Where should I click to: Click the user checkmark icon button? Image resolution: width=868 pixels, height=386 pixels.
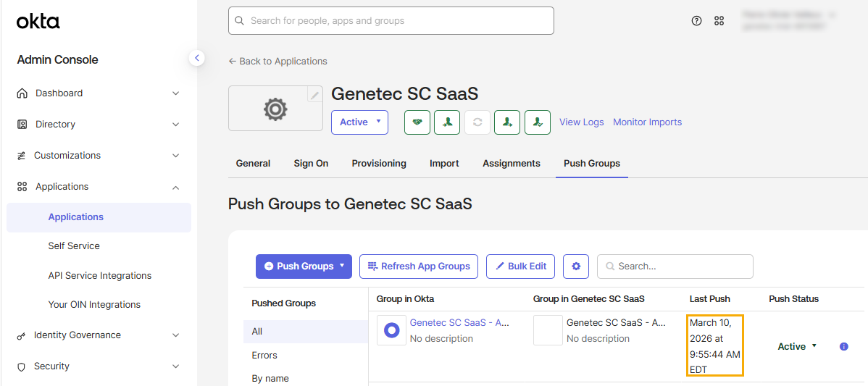point(538,122)
